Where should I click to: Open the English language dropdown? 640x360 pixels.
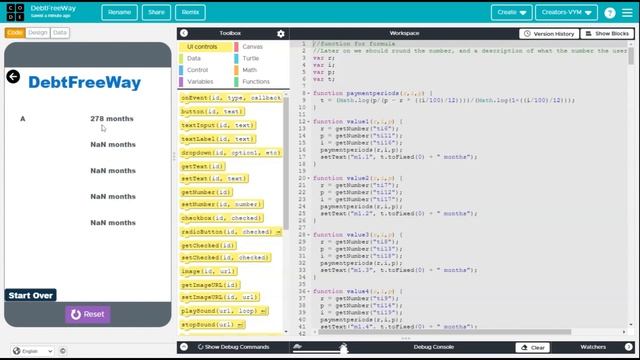click(x=33, y=351)
